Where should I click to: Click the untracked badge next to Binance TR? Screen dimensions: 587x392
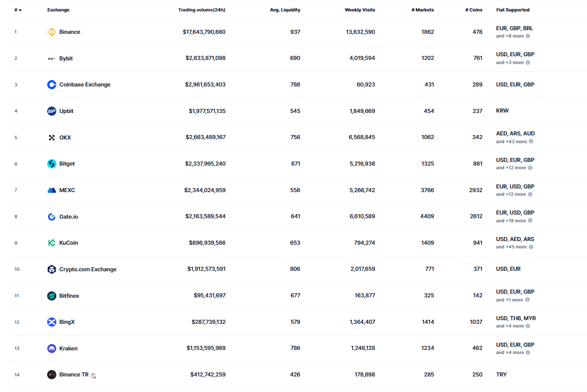[93, 376]
